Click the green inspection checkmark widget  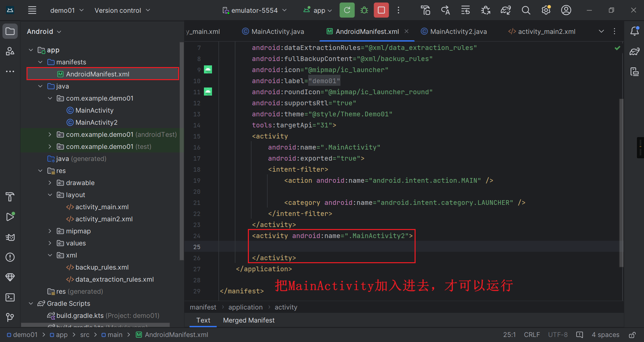pyautogui.click(x=617, y=48)
